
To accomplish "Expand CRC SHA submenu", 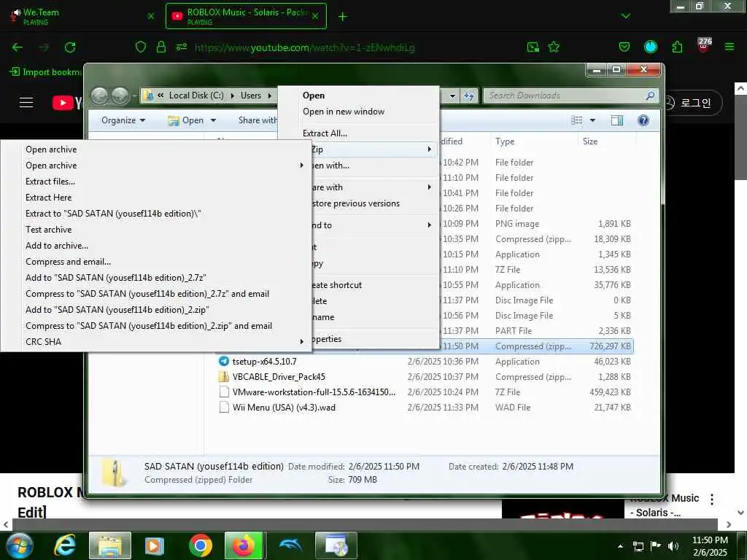I will point(301,341).
